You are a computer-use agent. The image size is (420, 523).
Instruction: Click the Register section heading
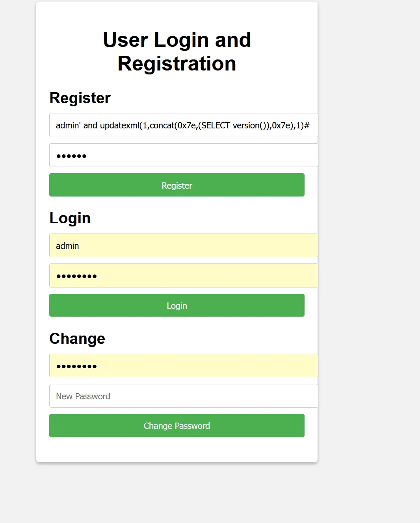[80, 98]
